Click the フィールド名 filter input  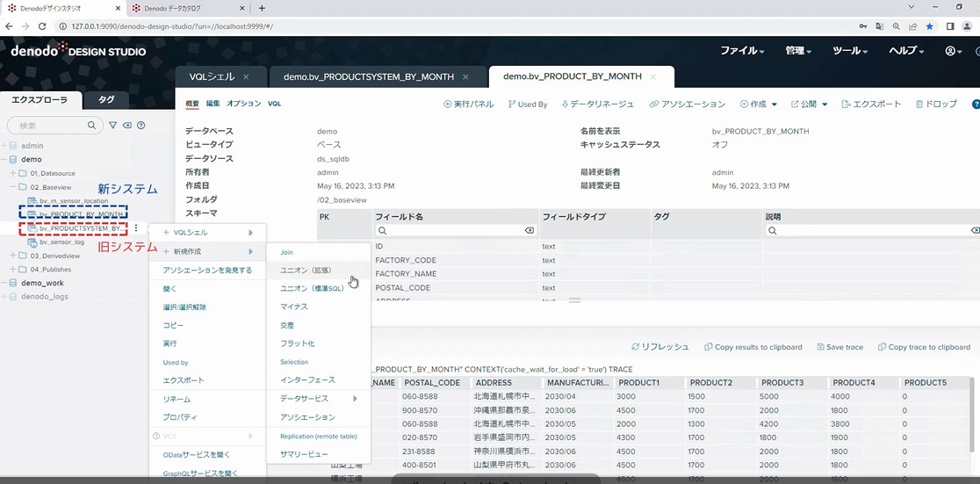click(x=456, y=231)
